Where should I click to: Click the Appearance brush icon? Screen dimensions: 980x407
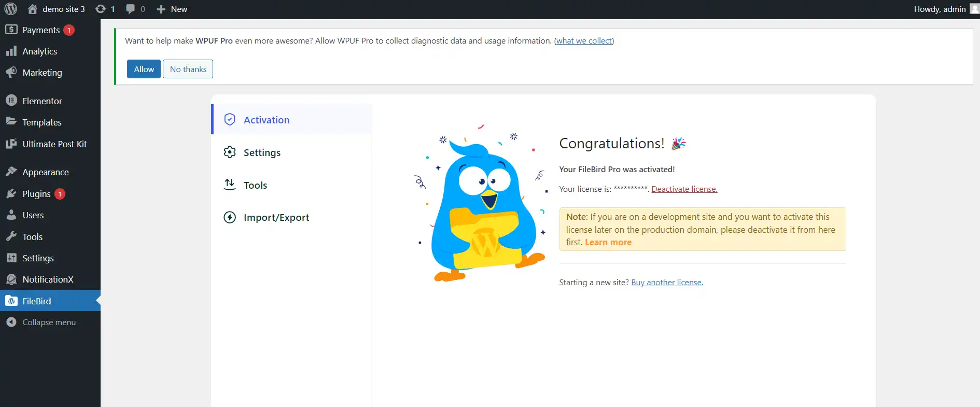click(x=11, y=172)
